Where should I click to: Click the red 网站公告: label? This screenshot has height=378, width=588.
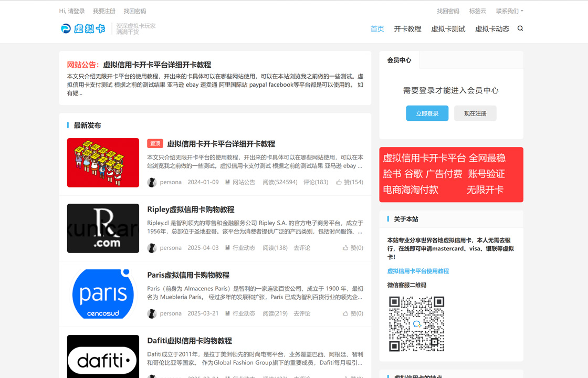(x=83, y=65)
